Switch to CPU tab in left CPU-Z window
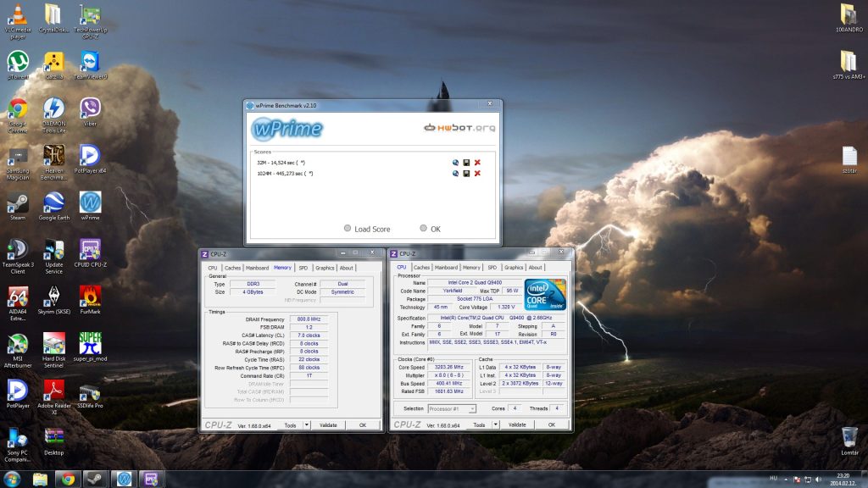 [213, 268]
